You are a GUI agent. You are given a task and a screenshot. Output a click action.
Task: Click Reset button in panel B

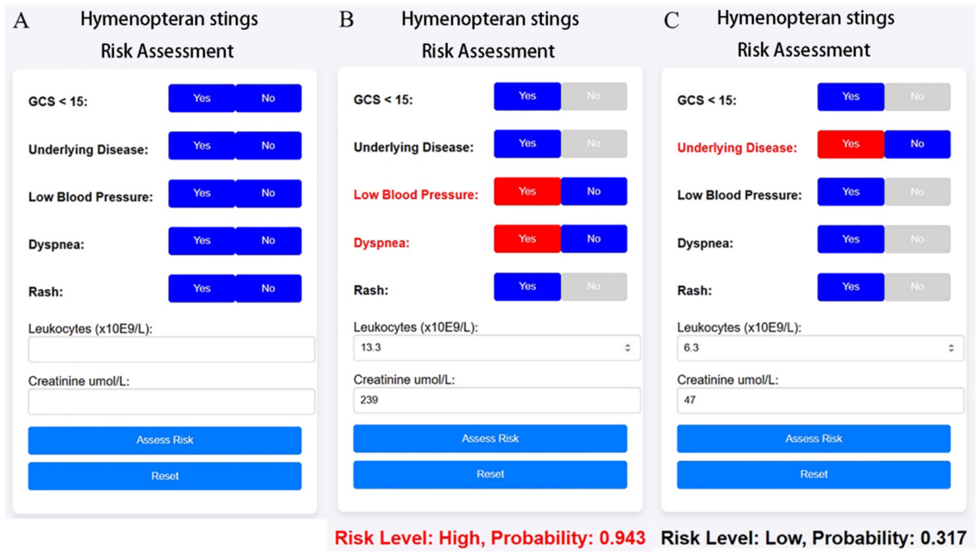point(490,474)
